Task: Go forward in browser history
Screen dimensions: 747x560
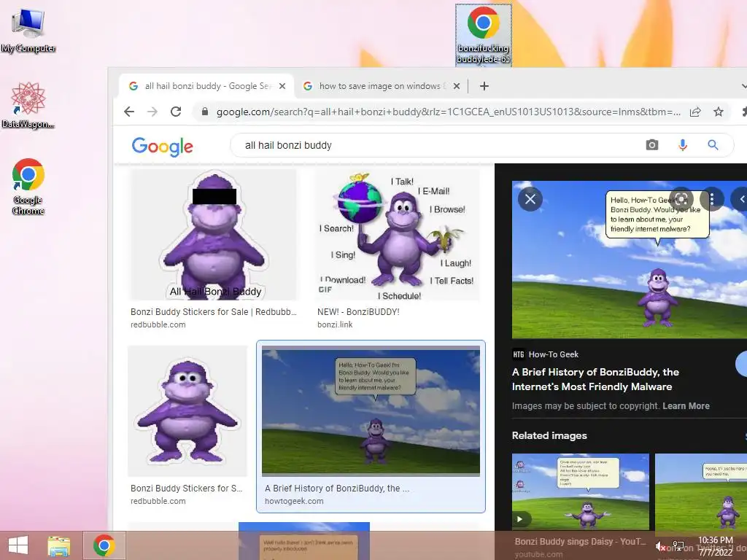Action: pos(152,112)
